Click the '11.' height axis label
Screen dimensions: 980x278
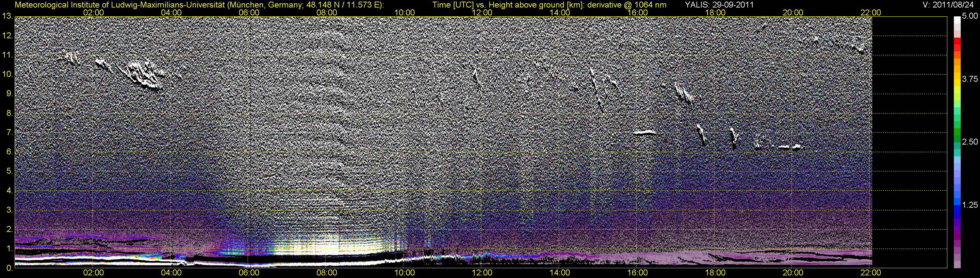point(7,55)
